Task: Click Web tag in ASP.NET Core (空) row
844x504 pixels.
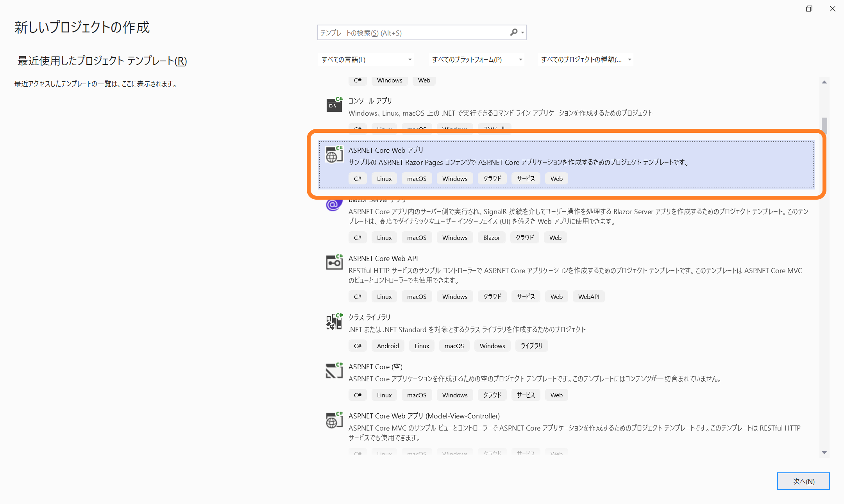Action: (556, 395)
